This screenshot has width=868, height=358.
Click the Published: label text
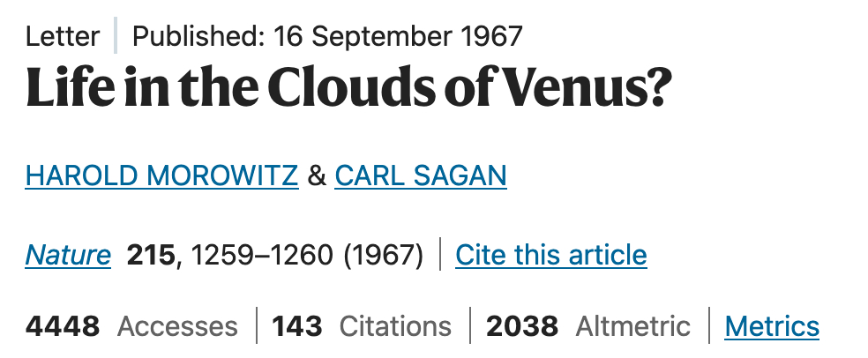(198, 36)
